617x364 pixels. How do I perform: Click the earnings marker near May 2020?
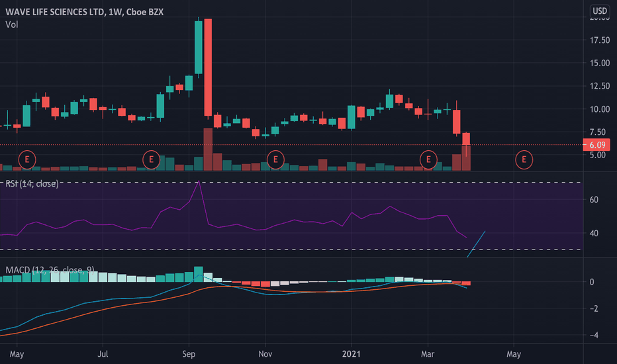click(x=27, y=159)
